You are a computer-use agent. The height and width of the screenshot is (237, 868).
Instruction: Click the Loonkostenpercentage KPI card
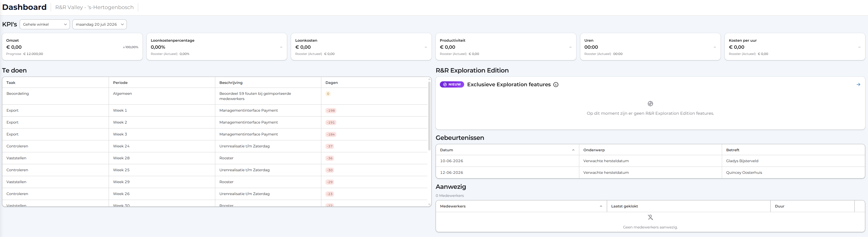coord(217,47)
